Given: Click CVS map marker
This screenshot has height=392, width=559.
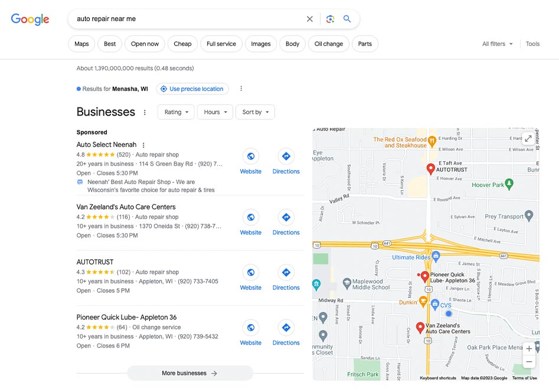Looking at the screenshot, I should (x=434, y=304).
